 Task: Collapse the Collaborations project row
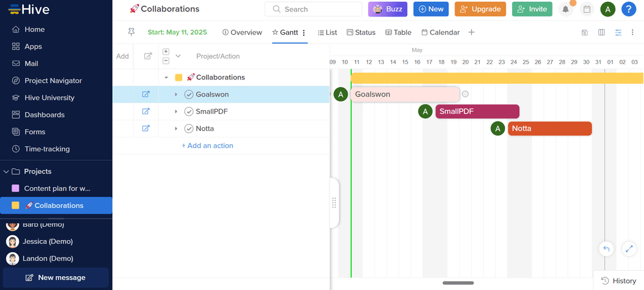coord(166,77)
